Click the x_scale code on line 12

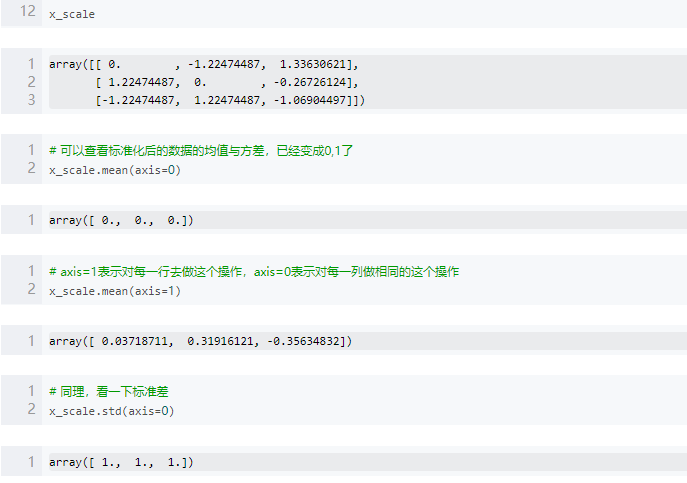click(72, 14)
